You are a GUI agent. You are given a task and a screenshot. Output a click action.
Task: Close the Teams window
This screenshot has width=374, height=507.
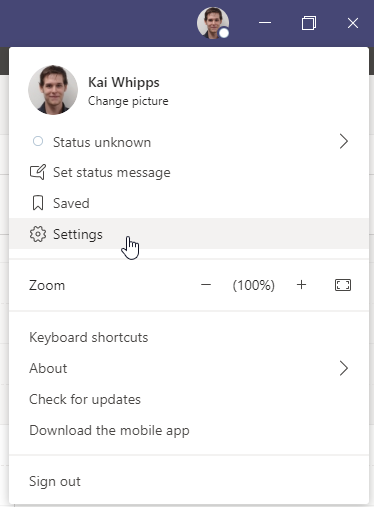pos(353,23)
